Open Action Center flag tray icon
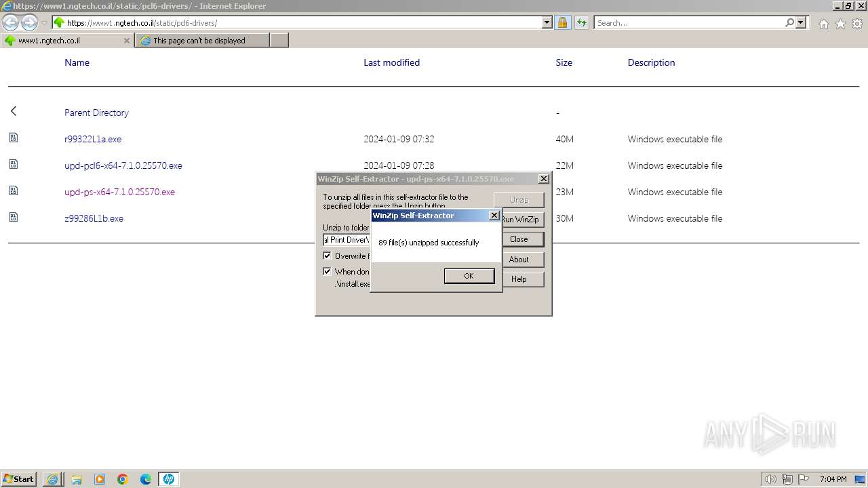Image resolution: width=868 pixels, height=488 pixels. [804, 479]
